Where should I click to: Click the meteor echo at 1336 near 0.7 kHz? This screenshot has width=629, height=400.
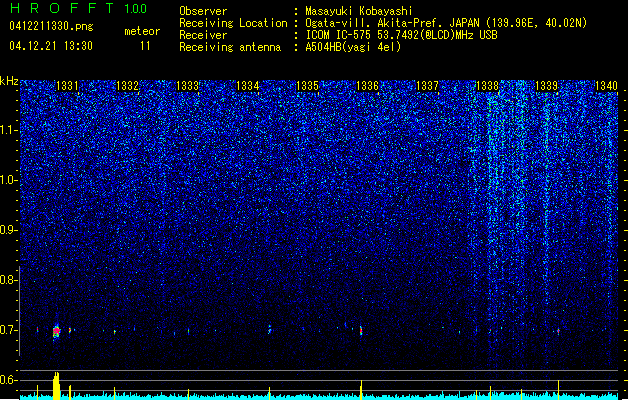pos(361,331)
